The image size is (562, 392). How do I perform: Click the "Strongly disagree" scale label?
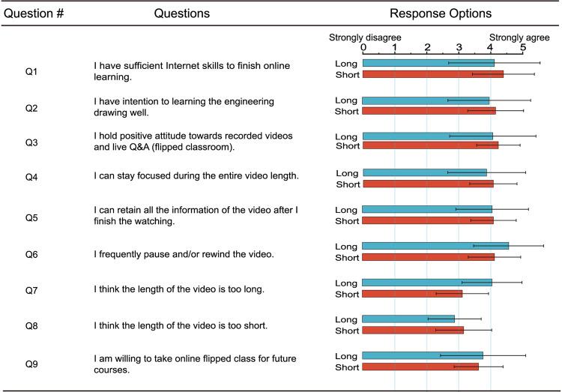pos(365,37)
